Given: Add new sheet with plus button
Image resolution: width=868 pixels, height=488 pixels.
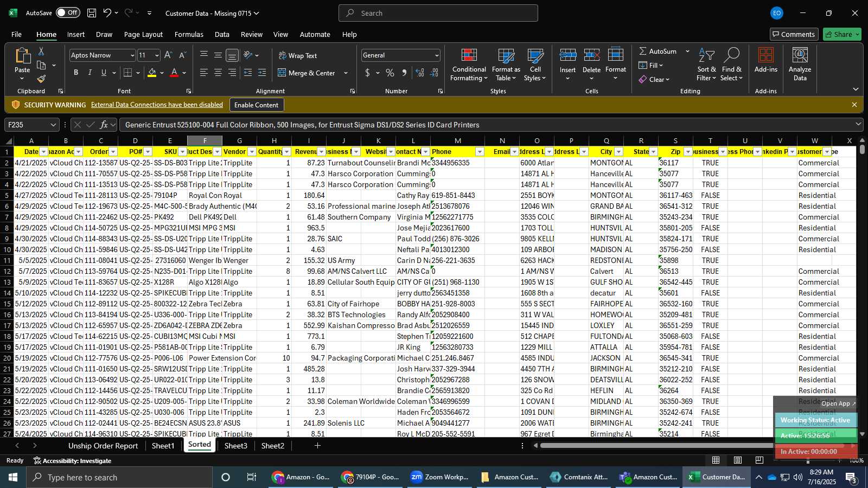Looking at the screenshot, I should (x=317, y=445).
